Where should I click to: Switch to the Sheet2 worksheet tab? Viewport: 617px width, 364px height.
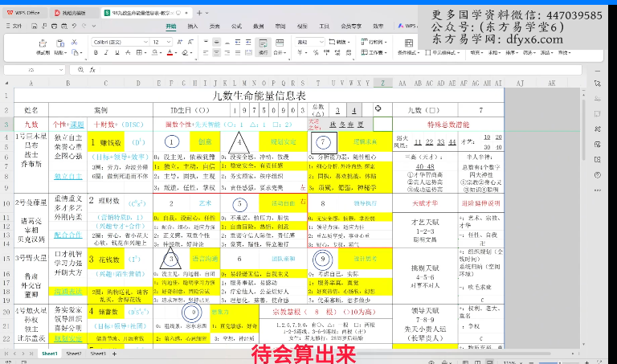(x=74, y=354)
